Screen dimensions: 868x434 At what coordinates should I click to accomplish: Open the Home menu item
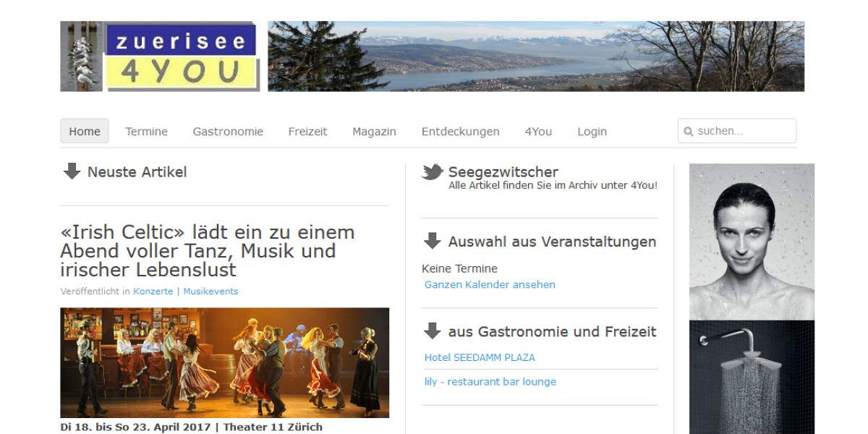[x=85, y=131]
